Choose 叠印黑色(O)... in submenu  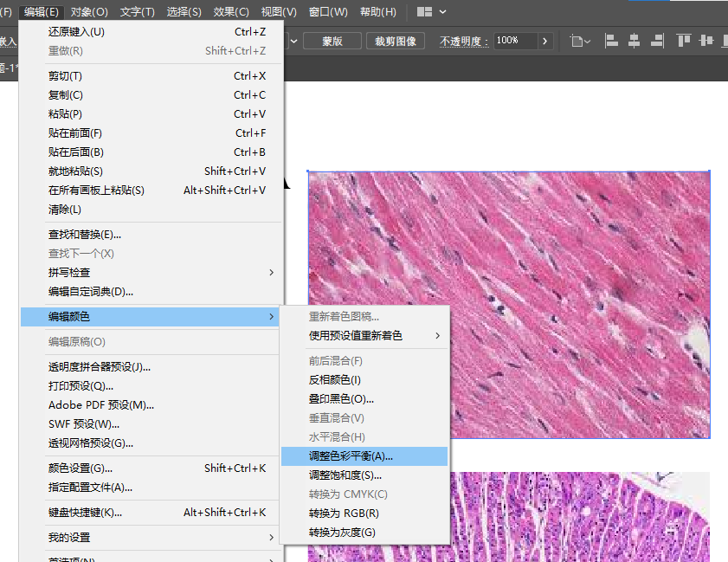point(364,399)
